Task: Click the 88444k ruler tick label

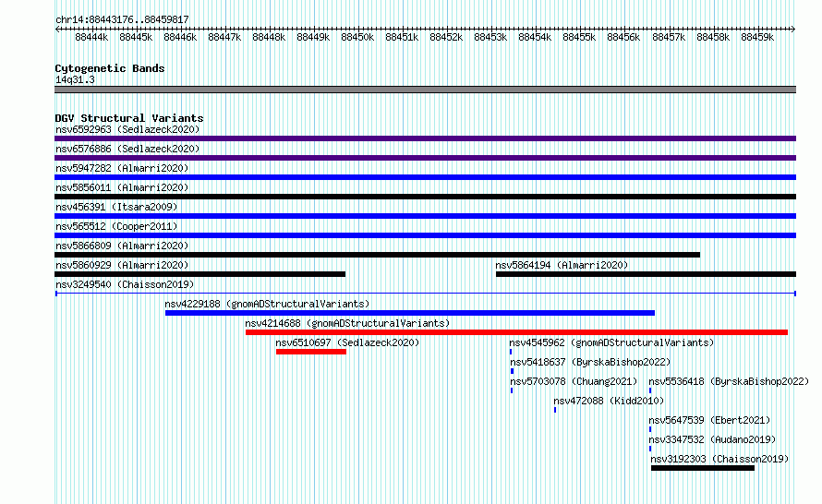Action: [91, 37]
